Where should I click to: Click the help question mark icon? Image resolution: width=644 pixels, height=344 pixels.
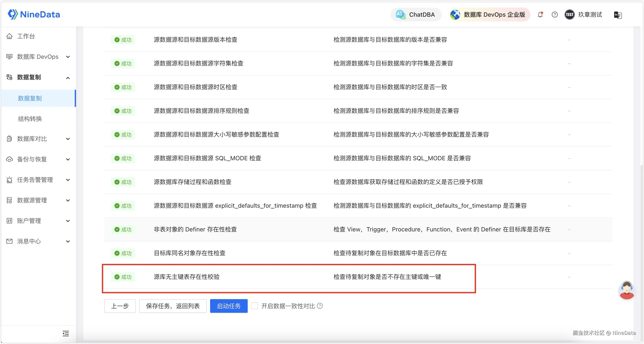coord(555,15)
